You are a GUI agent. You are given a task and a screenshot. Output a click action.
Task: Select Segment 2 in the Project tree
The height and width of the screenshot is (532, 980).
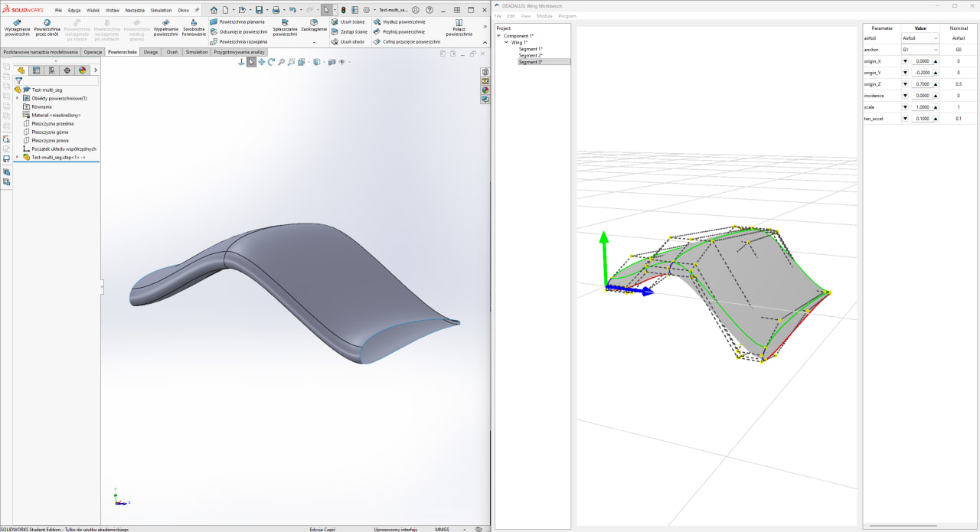tap(531, 55)
